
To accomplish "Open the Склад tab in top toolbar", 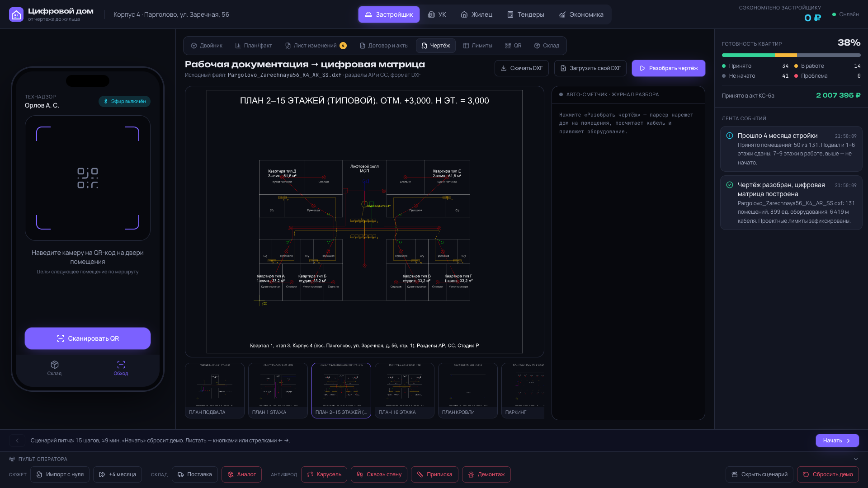I will [x=547, y=46].
